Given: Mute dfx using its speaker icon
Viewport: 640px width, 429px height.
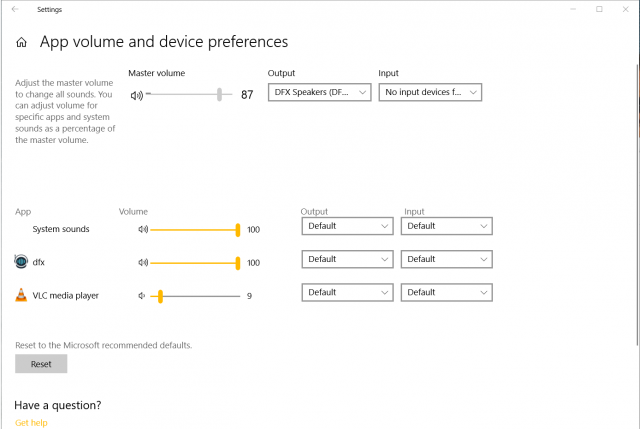Looking at the screenshot, I should 143,262.
